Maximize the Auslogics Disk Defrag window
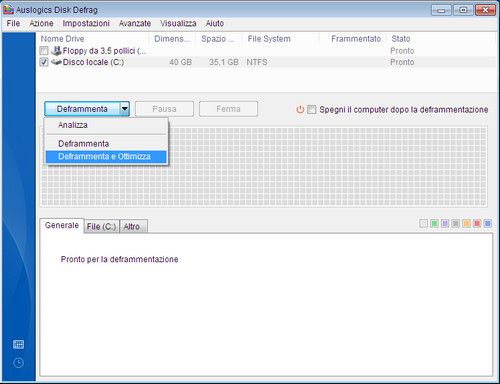Viewport: 500px width, 384px height. (463, 10)
